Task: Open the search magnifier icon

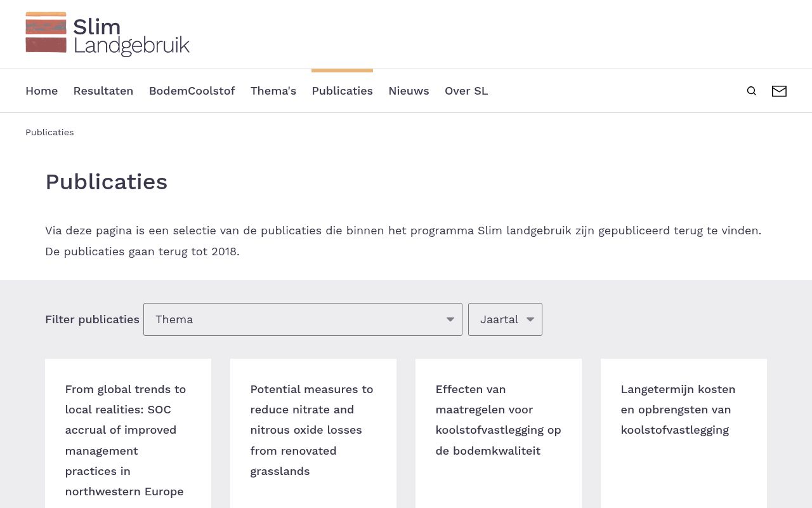Action: pos(752,91)
